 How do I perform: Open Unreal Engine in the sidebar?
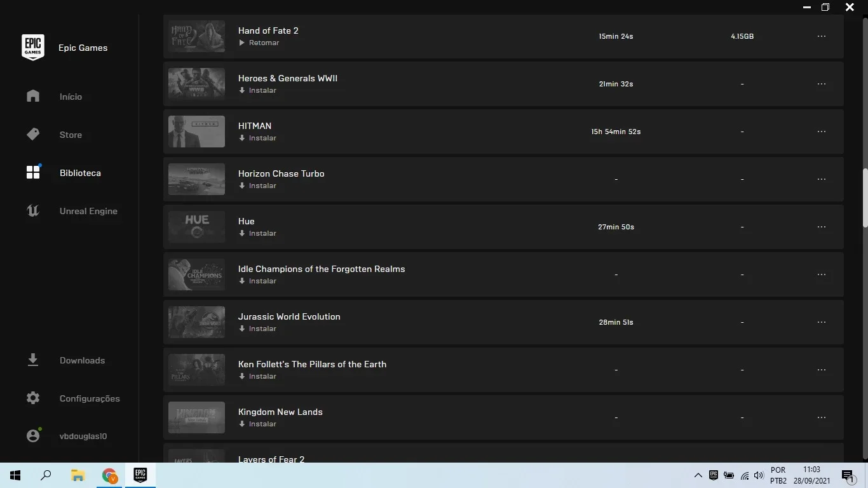click(x=88, y=211)
